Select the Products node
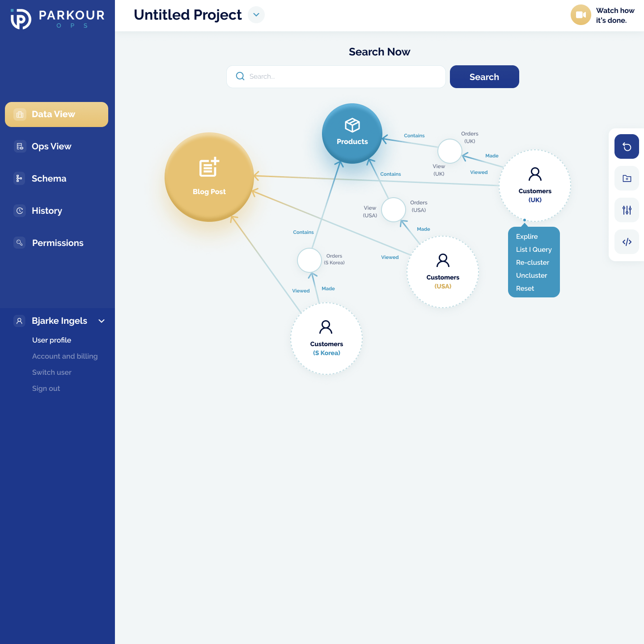Viewport: 644px width, 644px height. click(x=352, y=133)
